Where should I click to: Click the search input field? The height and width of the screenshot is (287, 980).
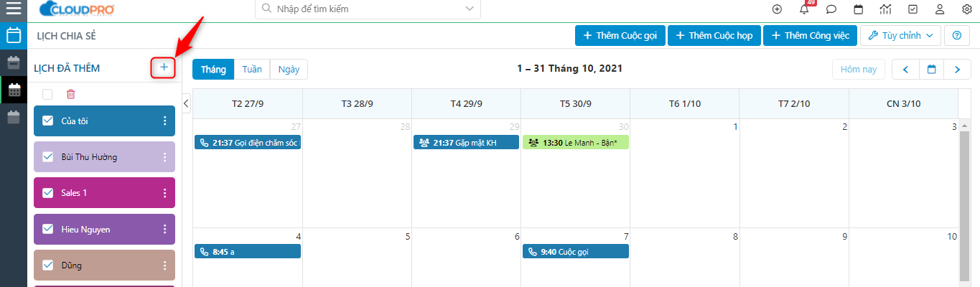tap(368, 9)
